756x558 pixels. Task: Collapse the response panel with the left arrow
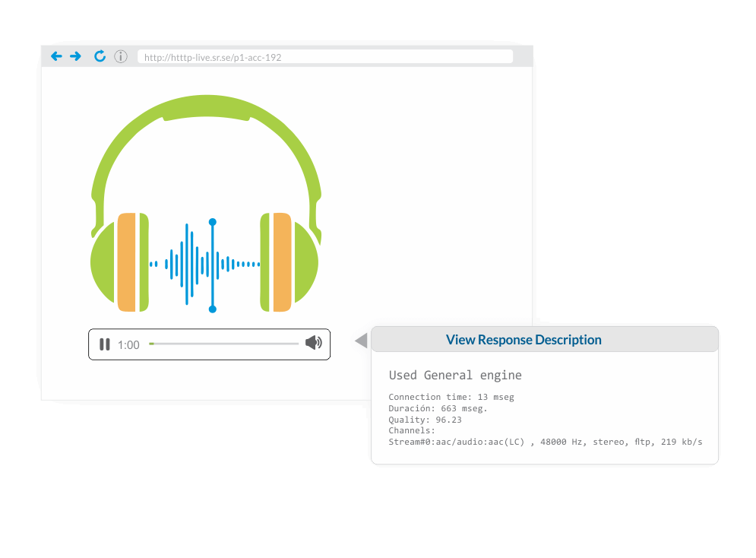361,341
